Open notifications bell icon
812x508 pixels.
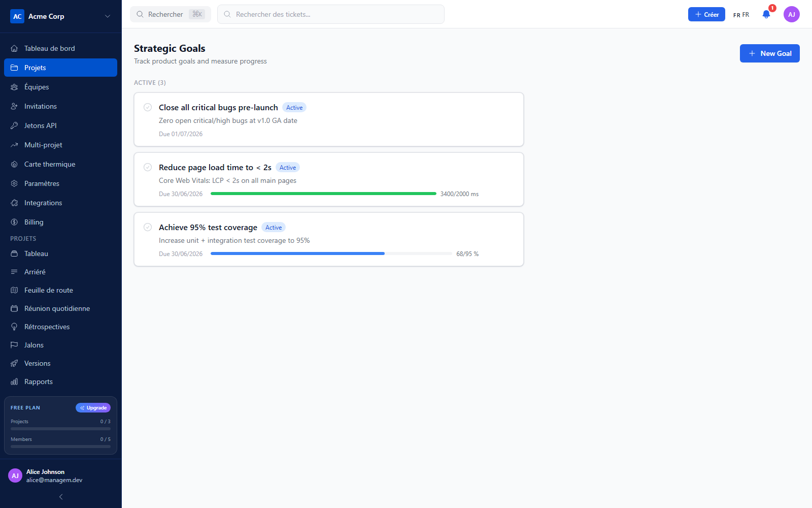(x=766, y=14)
